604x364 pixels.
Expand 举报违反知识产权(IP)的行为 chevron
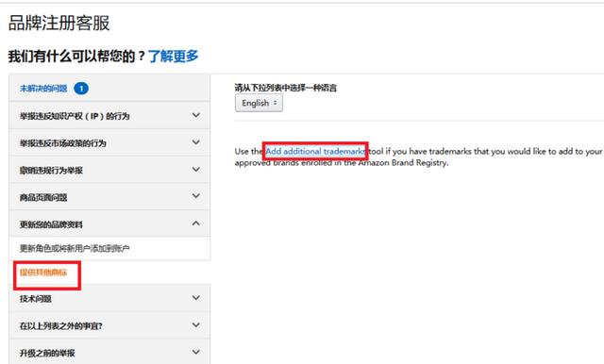tap(196, 115)
